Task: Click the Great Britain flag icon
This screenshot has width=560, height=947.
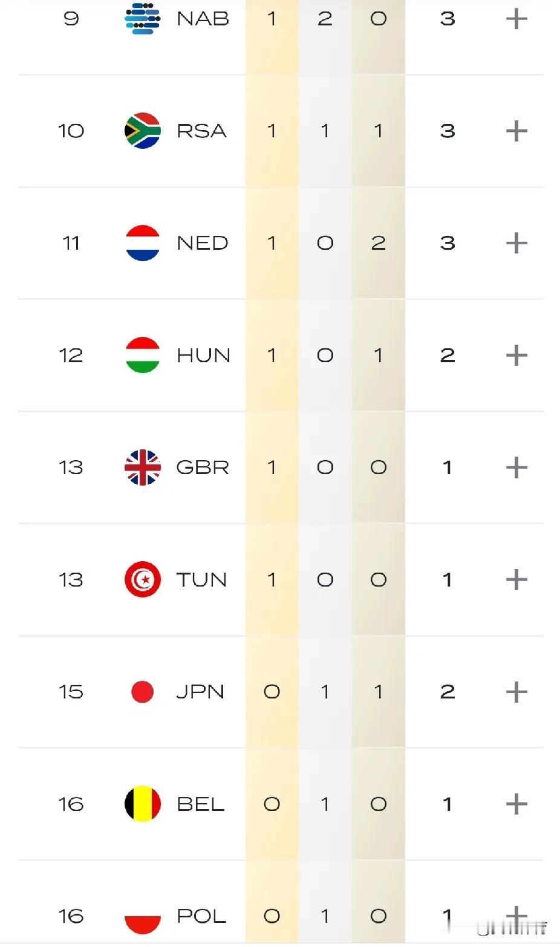Action: click(143, 467)
